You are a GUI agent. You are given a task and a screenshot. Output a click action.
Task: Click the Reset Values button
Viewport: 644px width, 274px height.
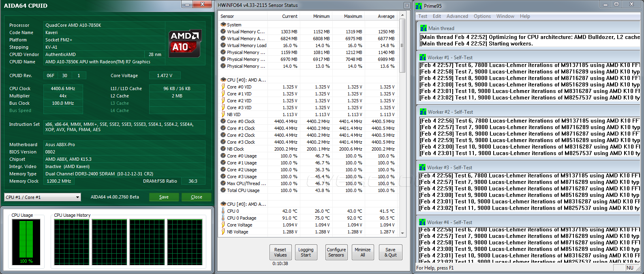click(280, 252)
